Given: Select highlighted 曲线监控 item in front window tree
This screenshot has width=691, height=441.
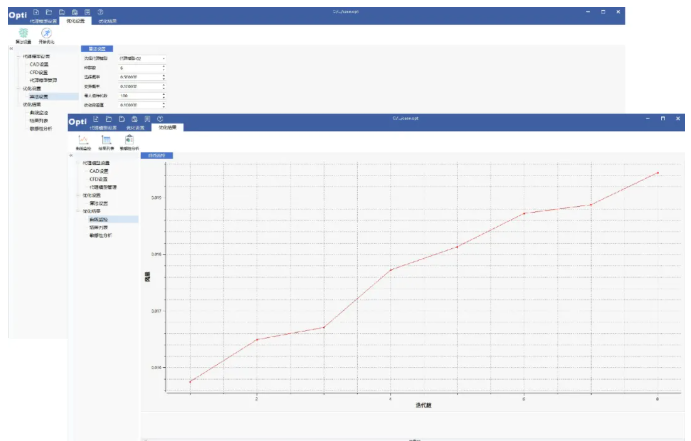Looking at the screenshot, I should [x=99, y=219].
